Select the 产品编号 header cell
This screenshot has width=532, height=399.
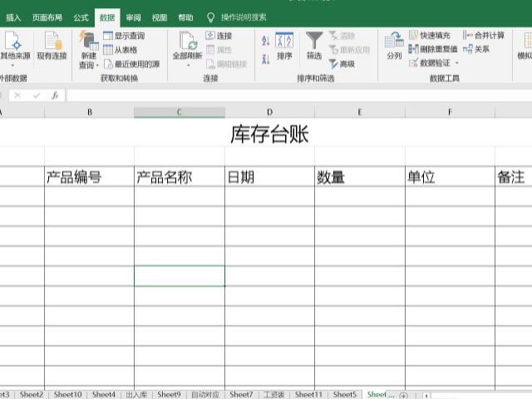89,176
